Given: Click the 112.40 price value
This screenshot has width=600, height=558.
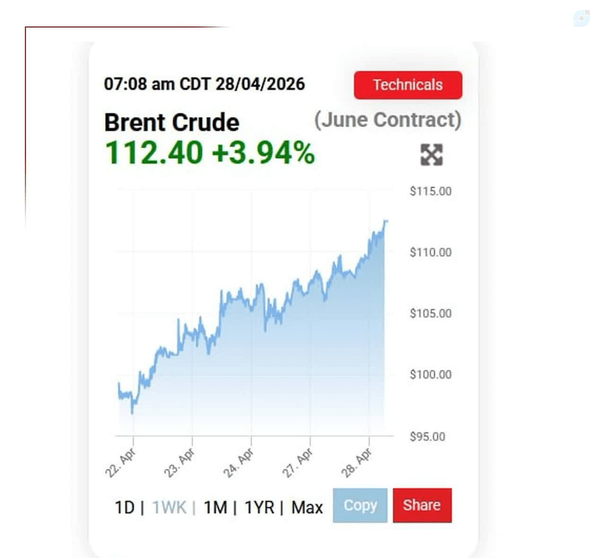Looking at the screenshot, I should pyautogui.click(x=154, y=153).
